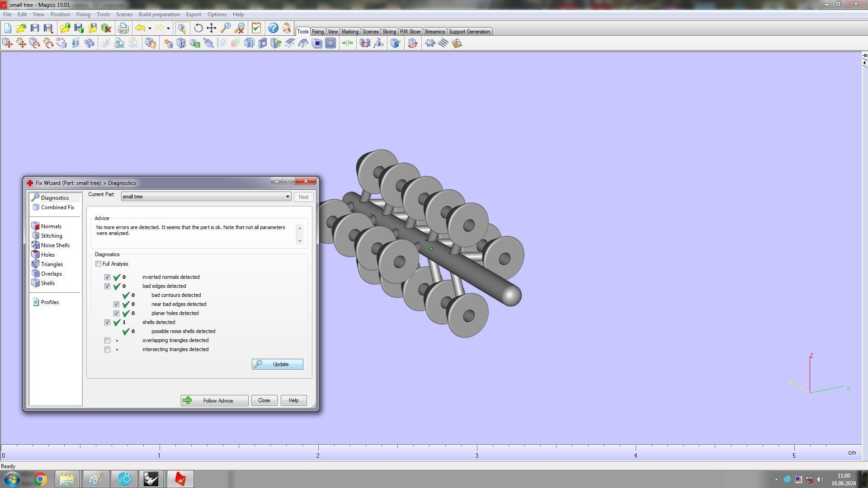This screenshot has height=488, width=868.
Task: Click the Follow Advice button
Action: click(214, 401)
